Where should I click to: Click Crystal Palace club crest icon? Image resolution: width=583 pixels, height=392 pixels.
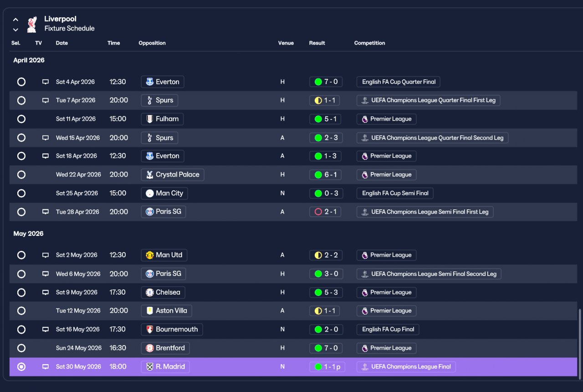click(x=149, y=174)
